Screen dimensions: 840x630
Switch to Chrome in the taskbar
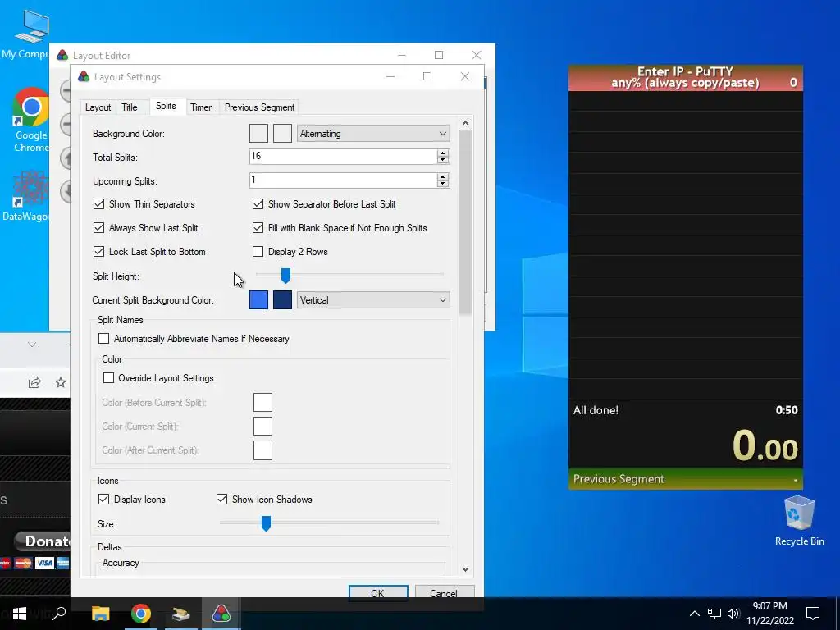tap(141, 614)
